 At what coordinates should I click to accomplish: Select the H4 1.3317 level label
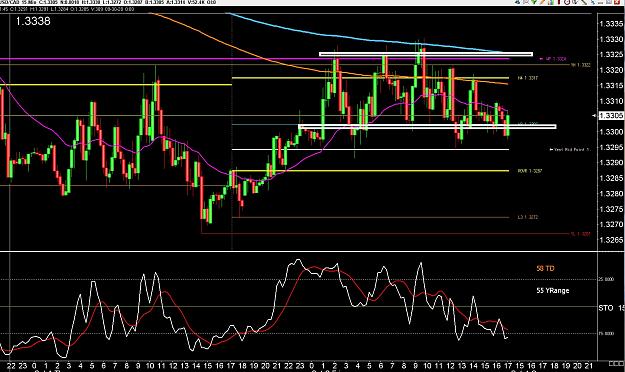click(528, 78)
